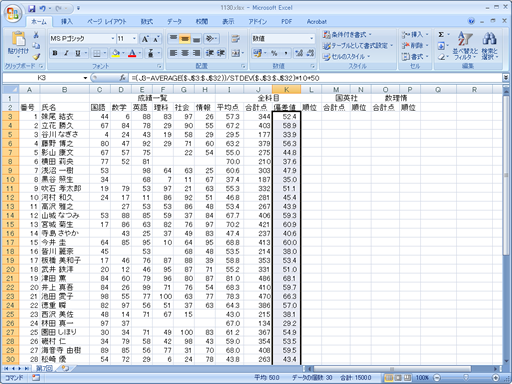Screen dimensions: 512x384
Task: Apply red font color
Action: (x=132, y=53)
